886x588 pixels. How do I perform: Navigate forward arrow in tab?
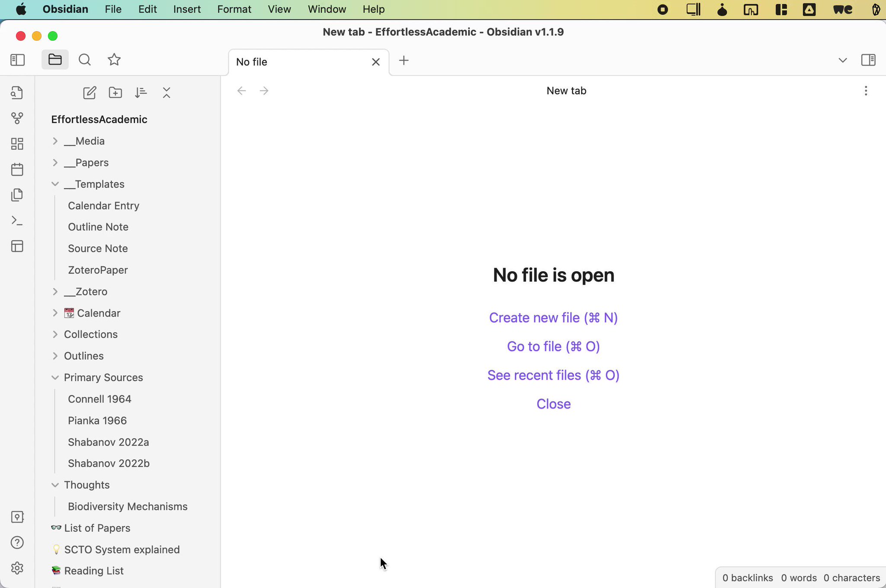(x=264, y=91)
